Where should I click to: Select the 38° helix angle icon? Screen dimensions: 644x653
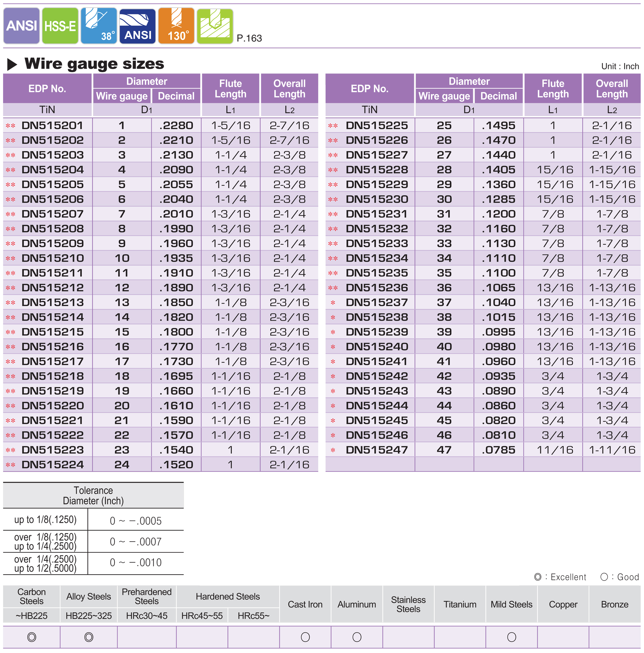[x=99, y=26]
